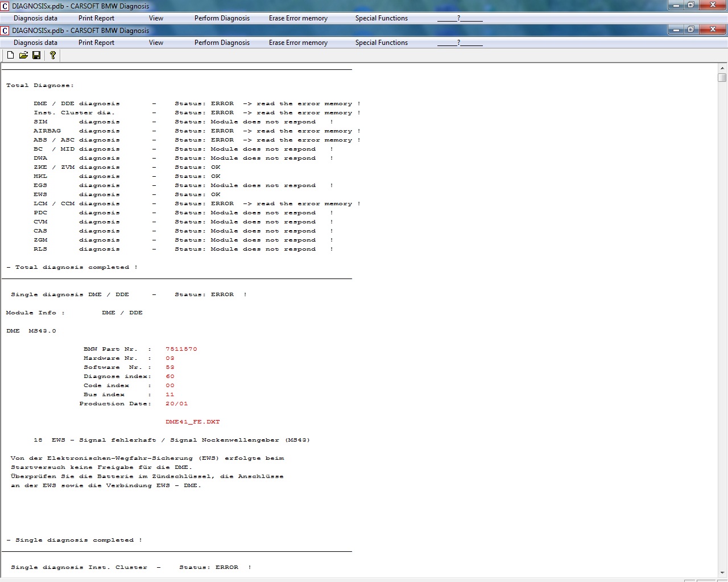Click the red C icon in topmost title bar
Image resolution: width=728 pixels, height=582 pixels.
point(5,6)
